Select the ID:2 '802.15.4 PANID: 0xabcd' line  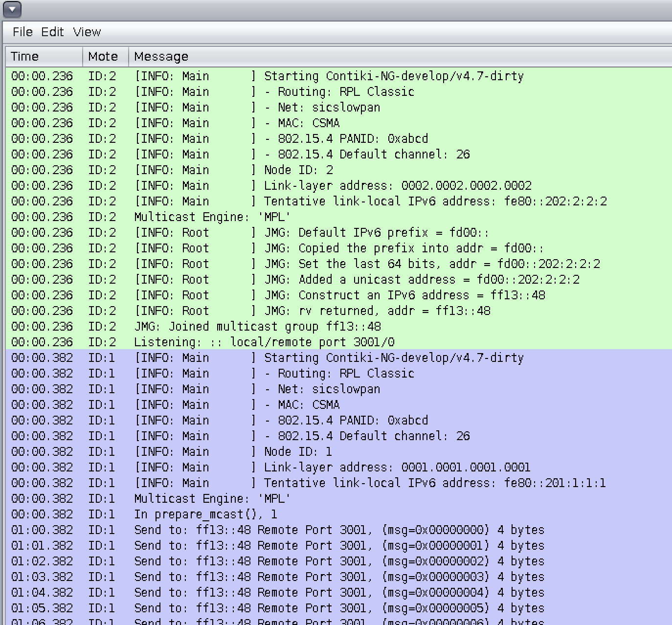[339, 138]
